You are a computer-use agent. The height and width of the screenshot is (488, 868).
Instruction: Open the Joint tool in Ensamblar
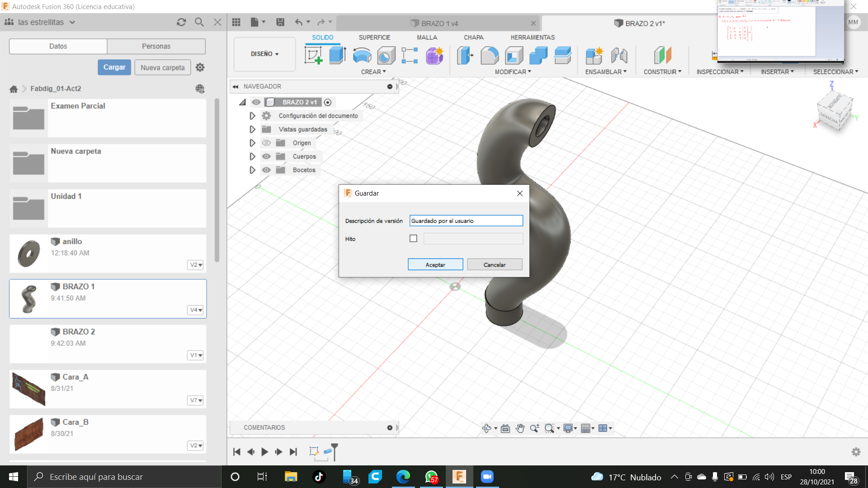(x=619, y=56)
